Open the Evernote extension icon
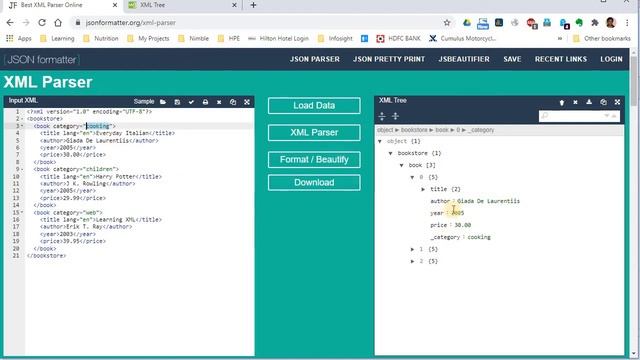Screen dimensions: 640x360 point(579,23)
